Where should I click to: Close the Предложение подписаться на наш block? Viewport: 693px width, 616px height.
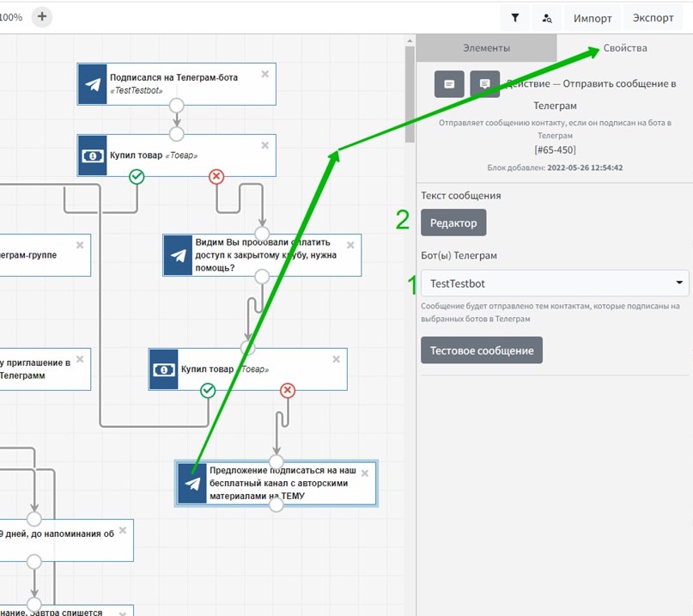pyautogui.click(x=365, y=473)
